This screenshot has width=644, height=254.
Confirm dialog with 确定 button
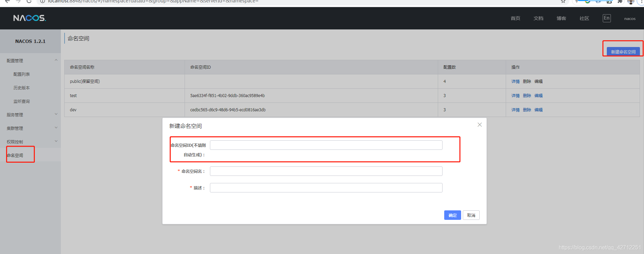(452, 215)
